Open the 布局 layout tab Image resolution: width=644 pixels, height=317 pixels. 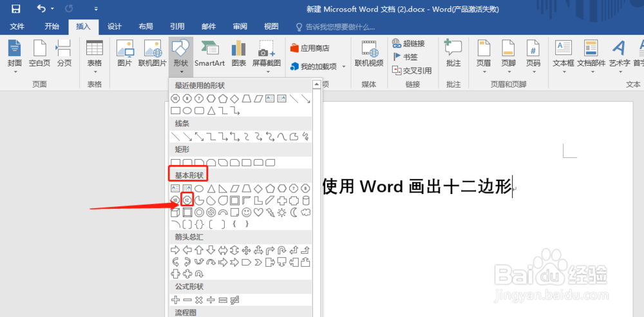coord(146,26)
